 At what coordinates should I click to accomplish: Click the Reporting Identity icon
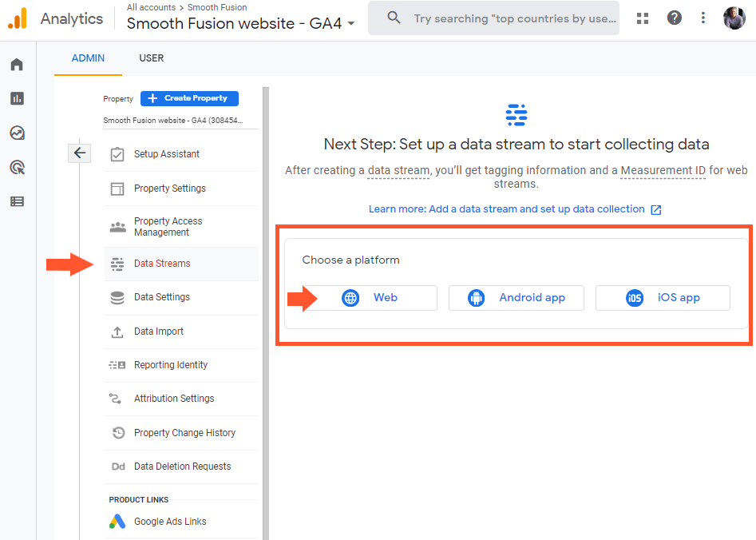click(117, 365)
